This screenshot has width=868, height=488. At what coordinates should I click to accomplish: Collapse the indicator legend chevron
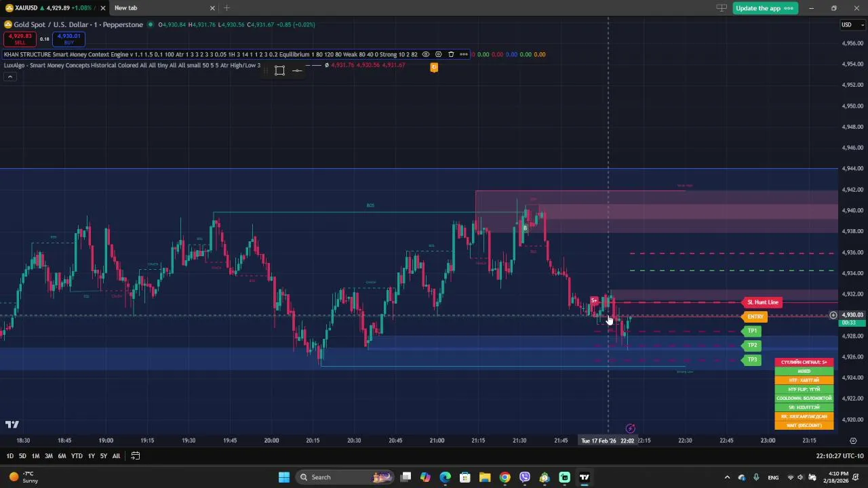9,77
